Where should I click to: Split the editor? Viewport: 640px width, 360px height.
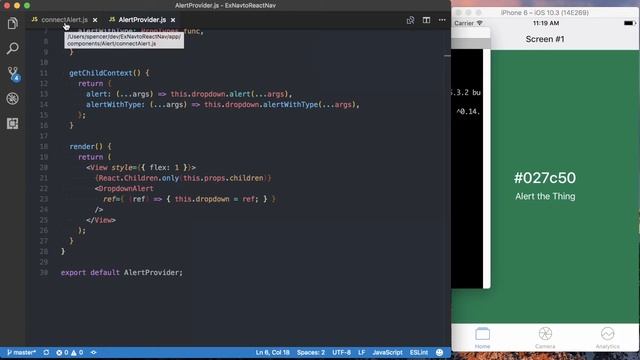click(426, 20)
